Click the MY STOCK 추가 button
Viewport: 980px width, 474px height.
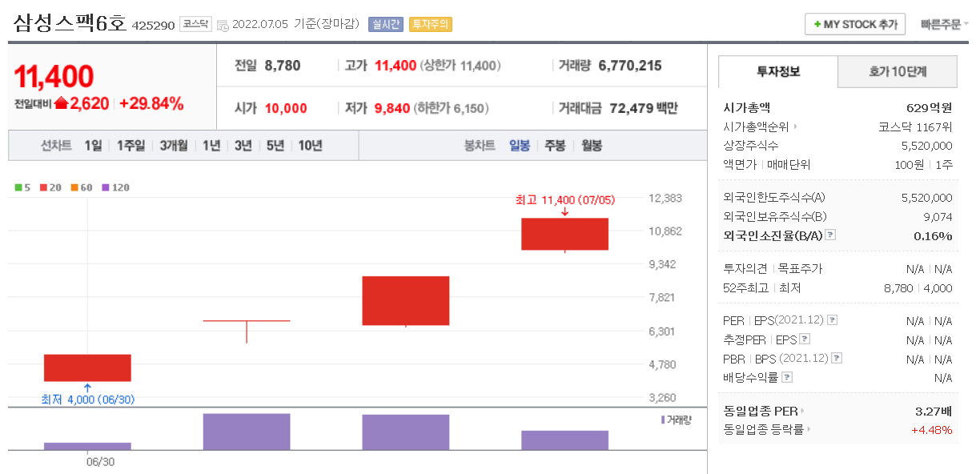click(x=855, y=24)
